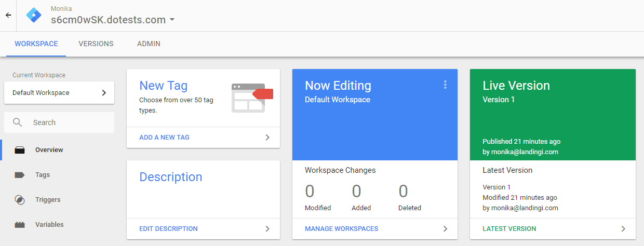644x246 pixels.
Task: Open the Now Editing three-dot menu
Action: (445, 85)
